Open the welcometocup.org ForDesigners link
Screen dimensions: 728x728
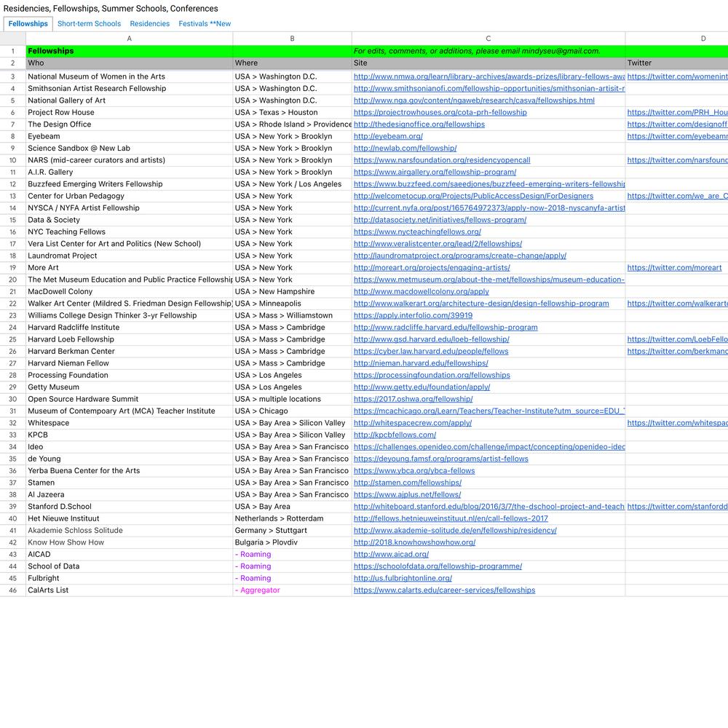(474, 196)
